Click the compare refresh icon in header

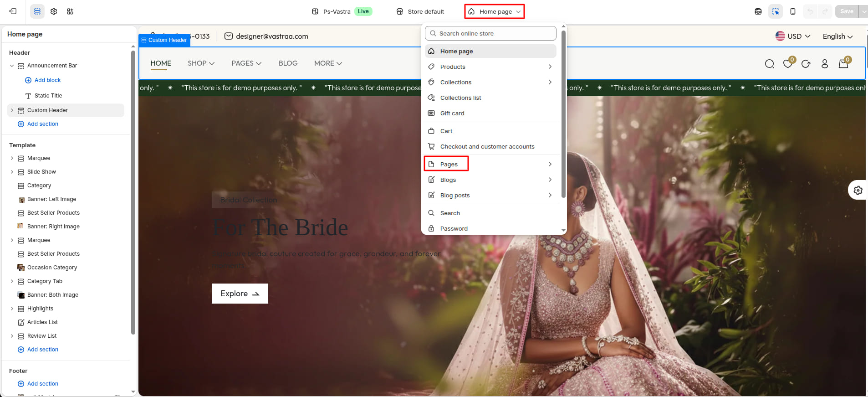click(806, 64)
